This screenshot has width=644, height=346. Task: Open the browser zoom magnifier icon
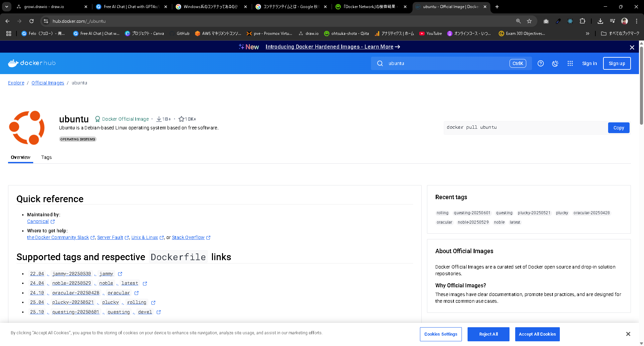pos(518,21)
